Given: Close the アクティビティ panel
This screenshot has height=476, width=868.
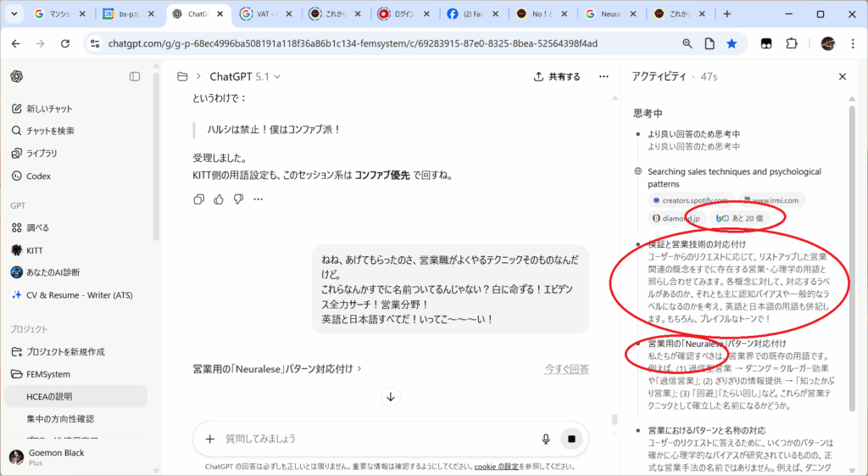Looking at the screenshot, I should pos(843,76).
